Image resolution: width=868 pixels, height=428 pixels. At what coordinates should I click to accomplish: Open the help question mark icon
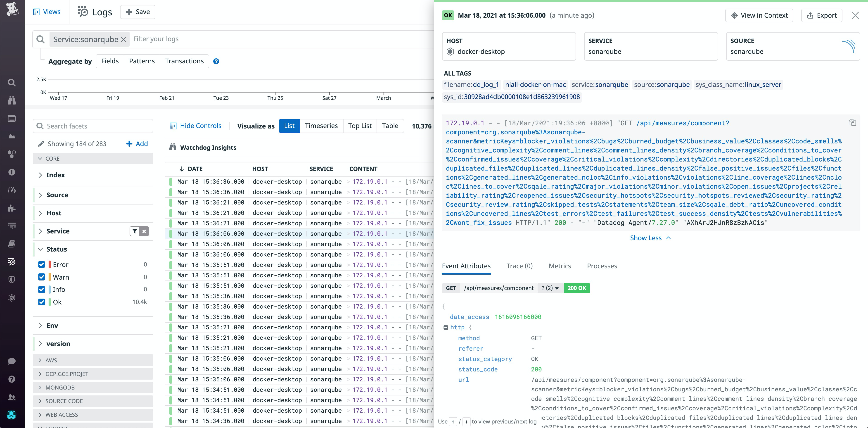point(12,379)
